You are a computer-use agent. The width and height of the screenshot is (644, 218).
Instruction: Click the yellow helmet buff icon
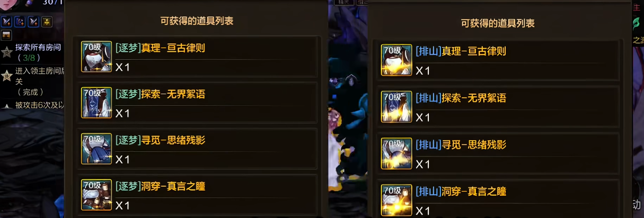tap(47, 22)
